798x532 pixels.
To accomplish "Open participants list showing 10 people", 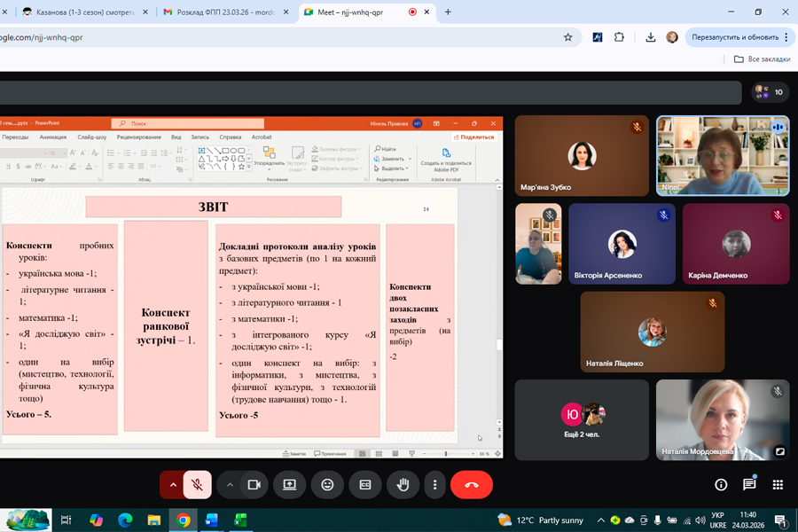I will tap(769, 92).
